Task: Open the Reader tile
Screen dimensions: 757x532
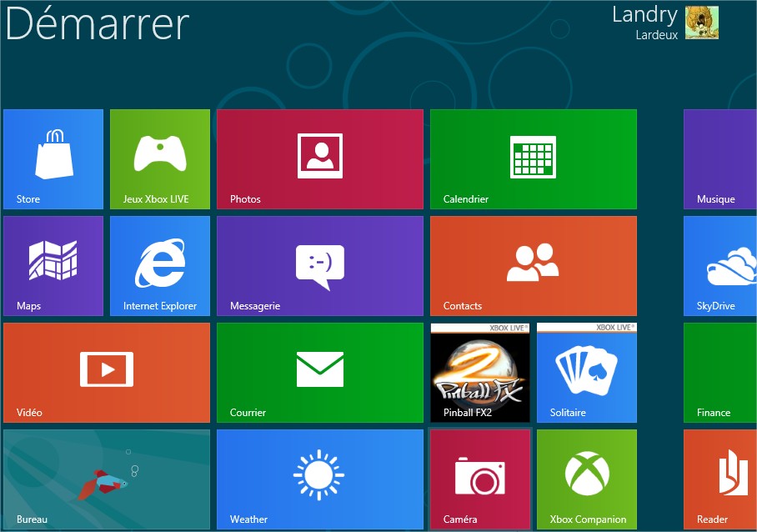Action: (720, 479)
